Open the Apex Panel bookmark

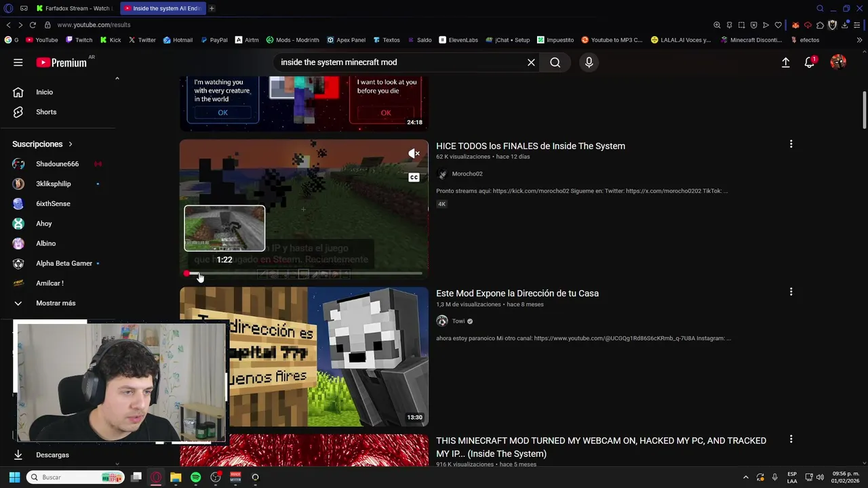click(x=346, y=40)
